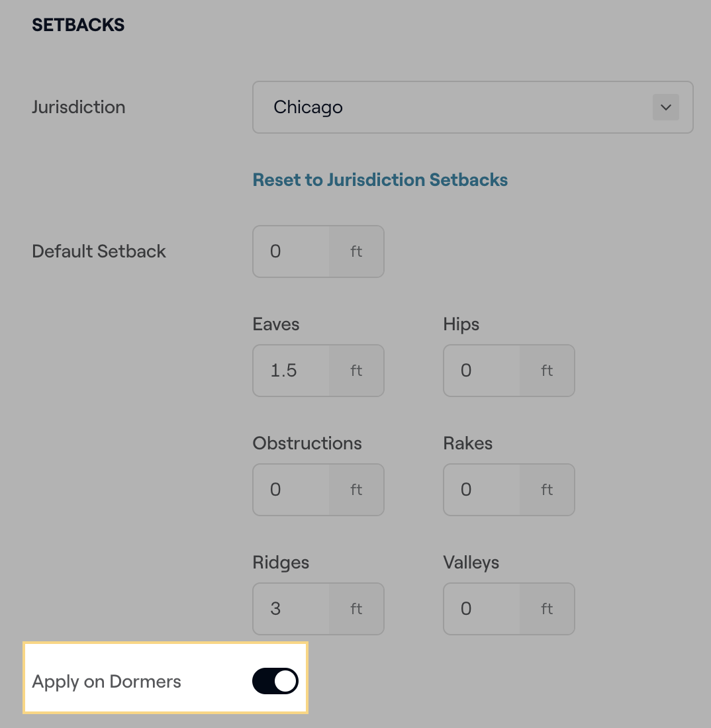Click the Ridges input showing 3
Image resolution: width=711 pixels, height=728 pixels.
tap(291, 609)
